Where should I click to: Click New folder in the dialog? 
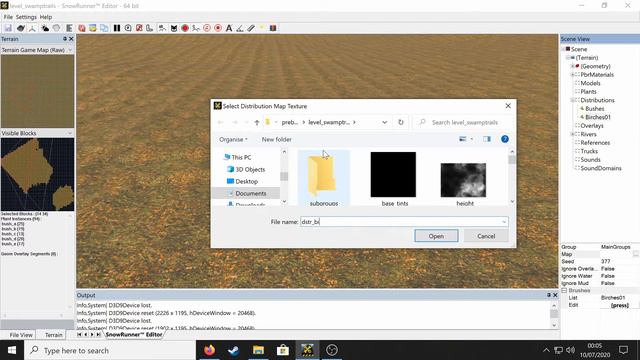pos(276,139)
